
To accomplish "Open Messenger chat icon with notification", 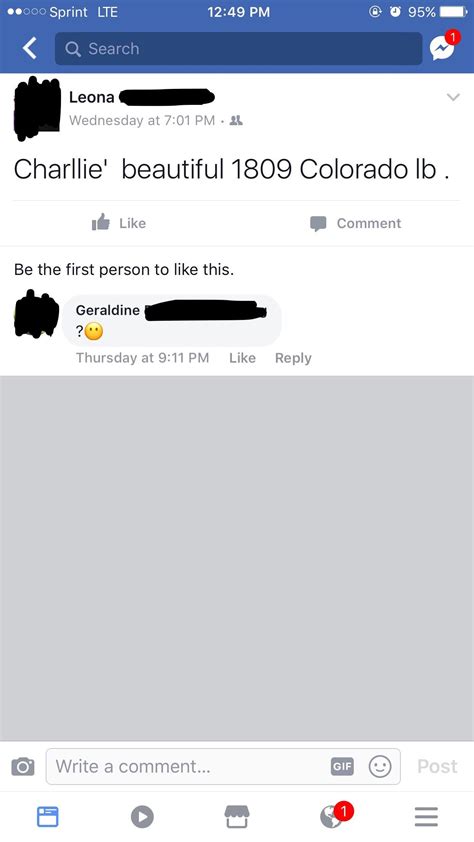I will click(443, 47).
